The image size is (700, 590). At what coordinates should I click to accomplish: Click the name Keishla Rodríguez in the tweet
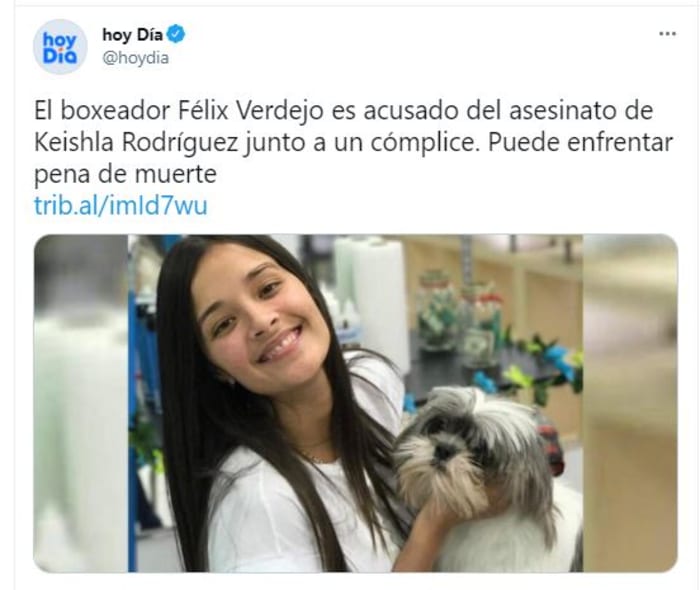click(136, 143)
